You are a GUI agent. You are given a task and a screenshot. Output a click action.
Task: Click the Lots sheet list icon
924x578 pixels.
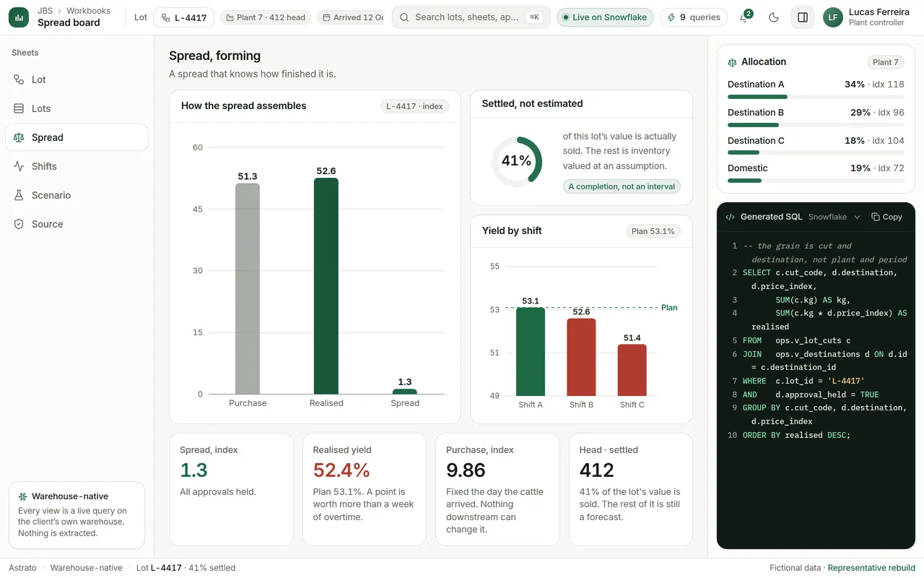19,108
